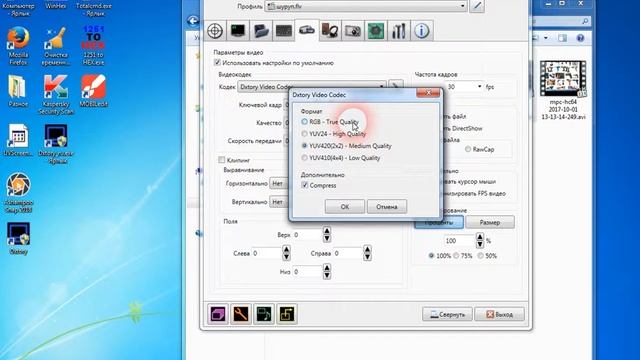Click the Свернуть button
The height and width of the screenshot is (360, 640).
(447, 314)
